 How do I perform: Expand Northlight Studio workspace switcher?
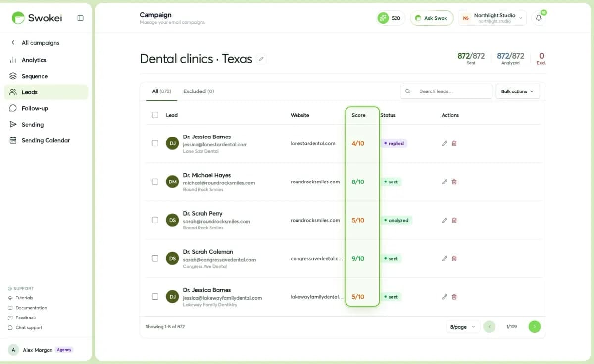(x=492, y=18)
